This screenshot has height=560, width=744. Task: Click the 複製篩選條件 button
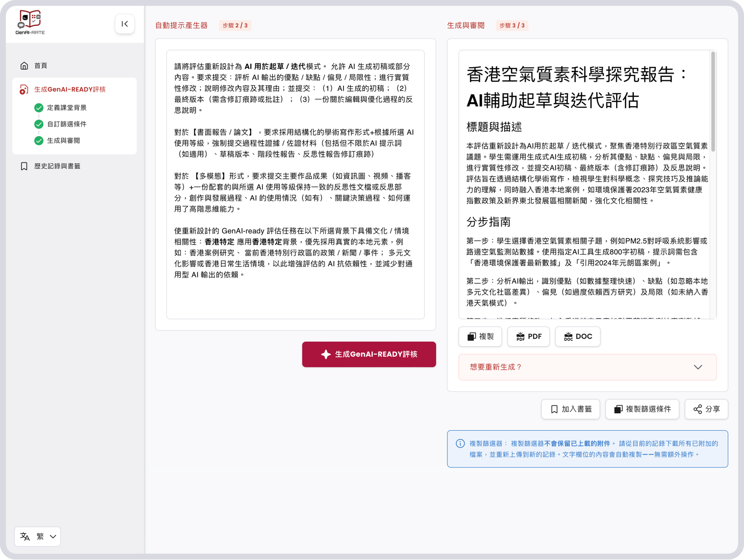pyautogui.click(x=642, y=409)
